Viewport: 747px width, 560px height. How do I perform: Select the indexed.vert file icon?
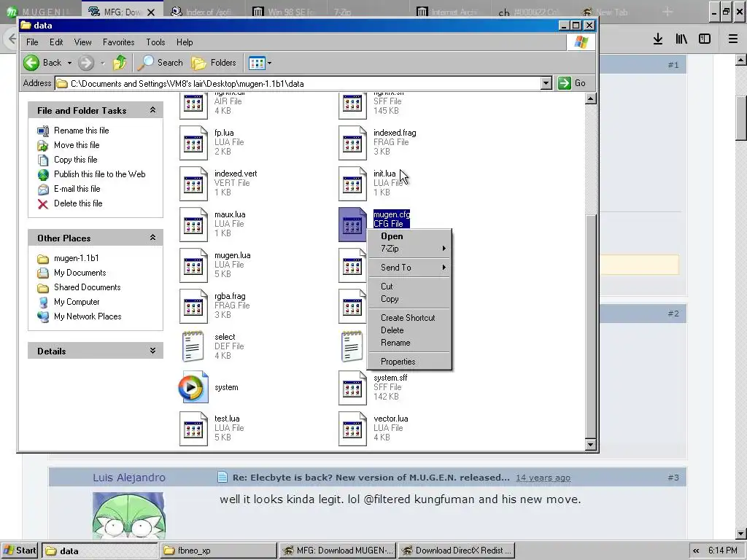tap(193, 183)
